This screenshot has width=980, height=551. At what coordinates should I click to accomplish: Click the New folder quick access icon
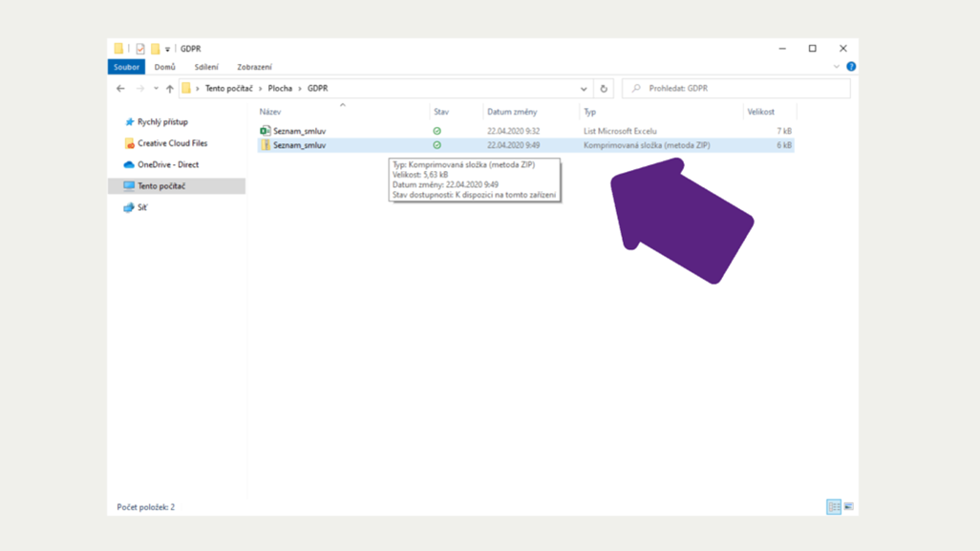click(x=155, y=49)
